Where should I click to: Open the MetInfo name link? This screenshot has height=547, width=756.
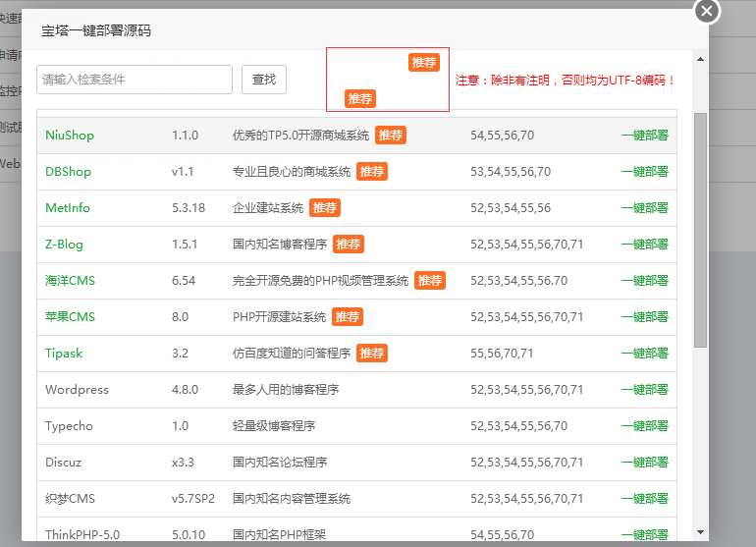pyautogui.click(x=68, y=208)
